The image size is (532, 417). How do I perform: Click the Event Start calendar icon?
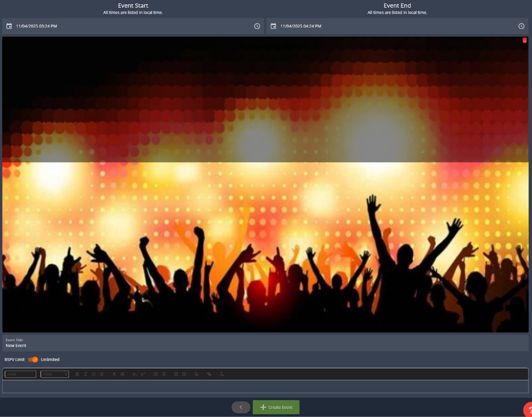9,26
